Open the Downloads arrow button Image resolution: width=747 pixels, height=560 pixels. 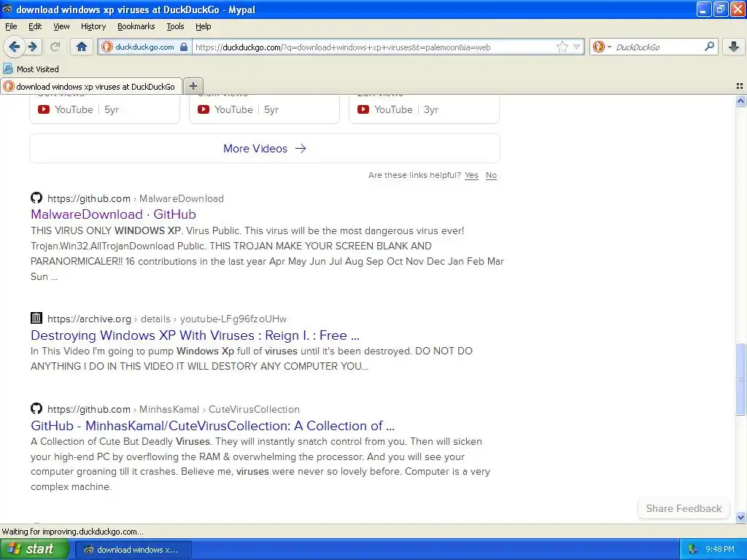click(x=734, y=47)
